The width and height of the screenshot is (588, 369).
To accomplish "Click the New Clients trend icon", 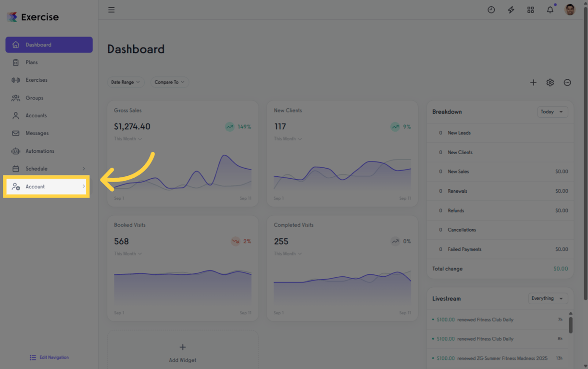I will pyautogui.click(x=395, y=127).
